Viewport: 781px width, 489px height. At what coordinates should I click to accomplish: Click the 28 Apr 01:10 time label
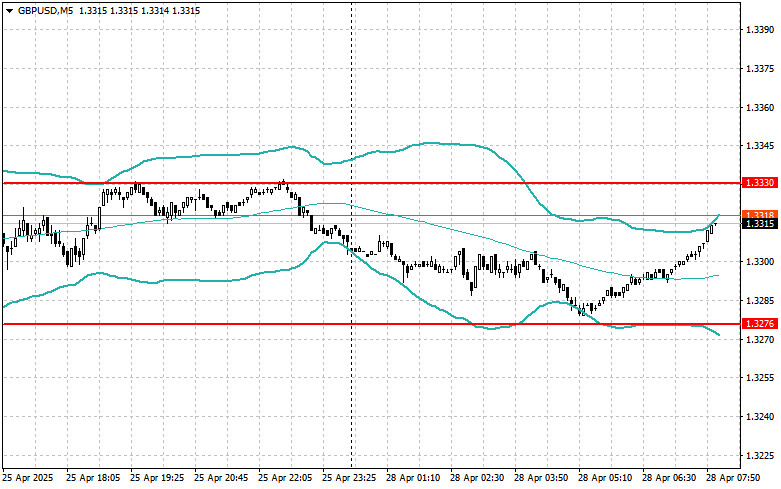(413, 478)
